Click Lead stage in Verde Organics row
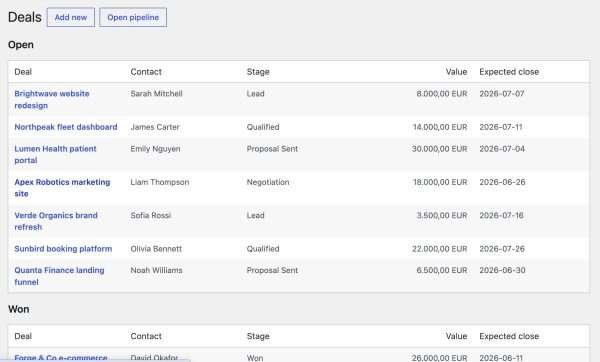 tap(255, 215)
